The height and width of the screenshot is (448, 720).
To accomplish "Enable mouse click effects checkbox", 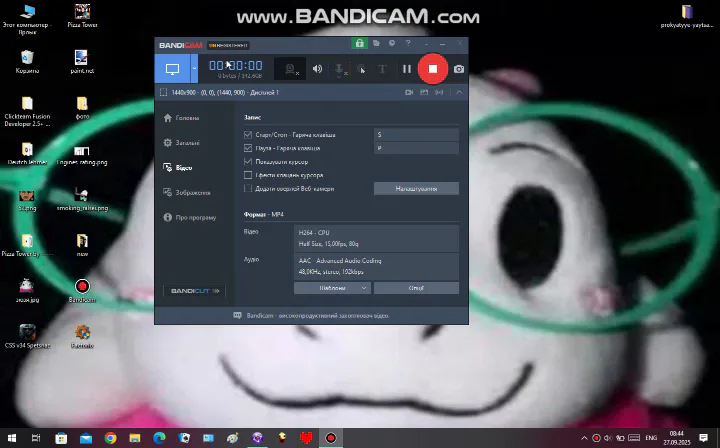I will click(248, 175).
